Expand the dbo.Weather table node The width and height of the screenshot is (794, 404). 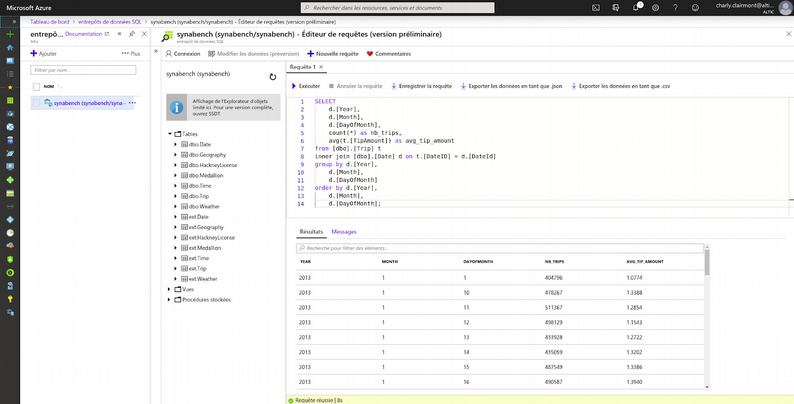pos(176,207)
